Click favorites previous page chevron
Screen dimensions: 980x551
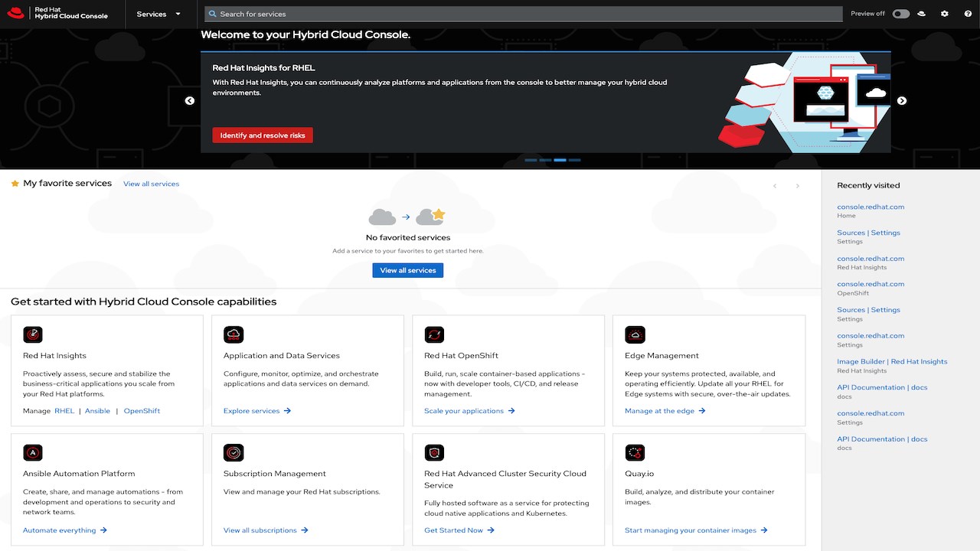click(x=775, y=186)
